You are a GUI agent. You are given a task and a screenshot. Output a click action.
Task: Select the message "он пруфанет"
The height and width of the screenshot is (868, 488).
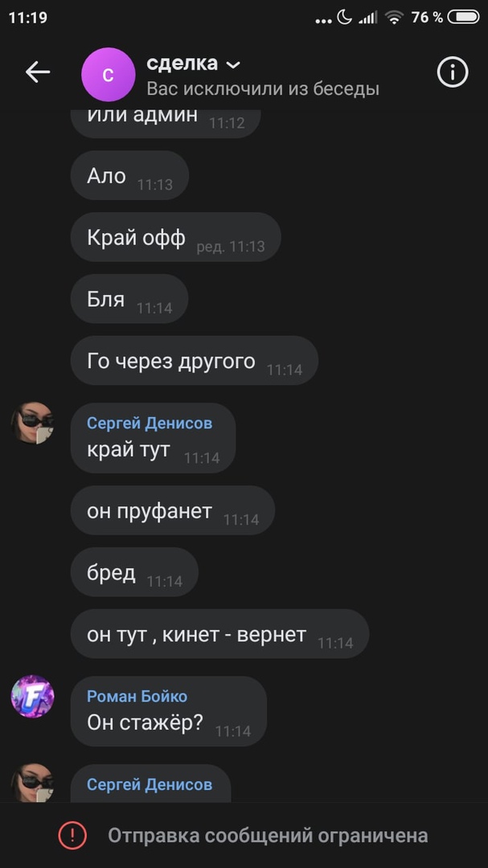pos(173,510)
